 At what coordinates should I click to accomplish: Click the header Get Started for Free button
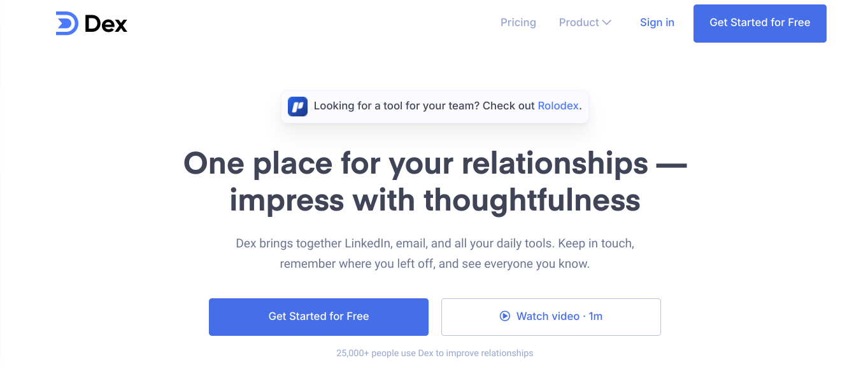click(x=760, y=24)
